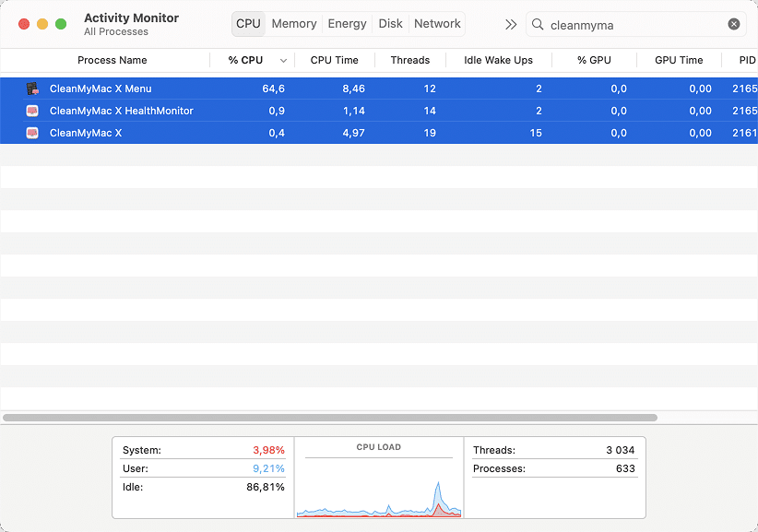Expand the toolbar overflow double-chevron

click(x=511, y=24)
